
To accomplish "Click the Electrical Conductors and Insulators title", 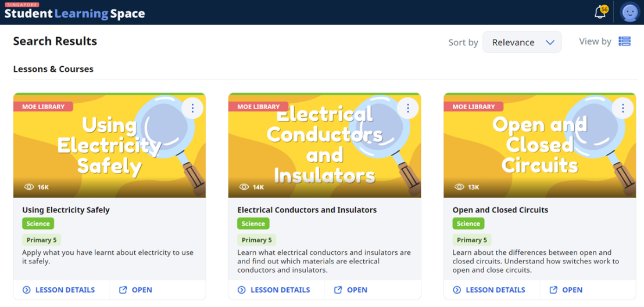I will click(307, 210).
